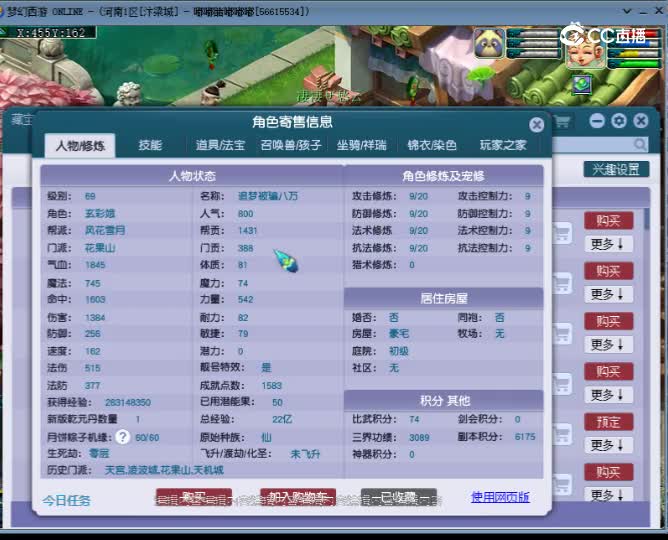Screen dimensions: 668x540
Task: Open the 玩家之家 tab
Action: (503, 145)
